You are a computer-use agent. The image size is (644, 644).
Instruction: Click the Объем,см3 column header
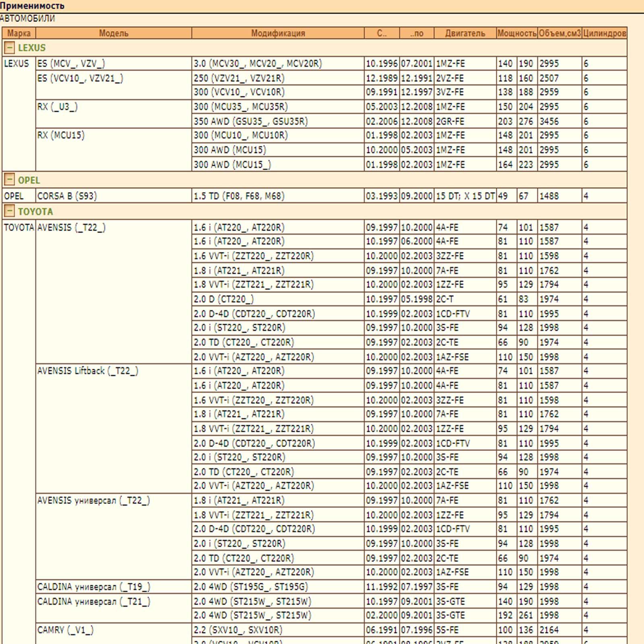(559, 33)
